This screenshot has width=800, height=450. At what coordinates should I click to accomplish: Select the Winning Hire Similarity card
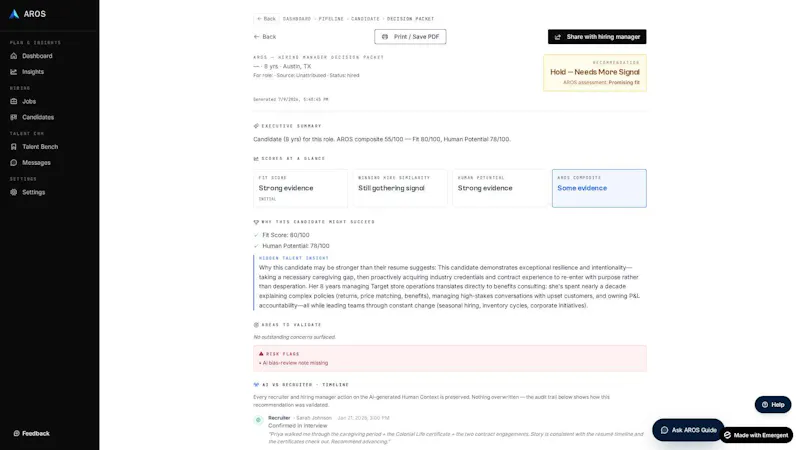point(400,188)
